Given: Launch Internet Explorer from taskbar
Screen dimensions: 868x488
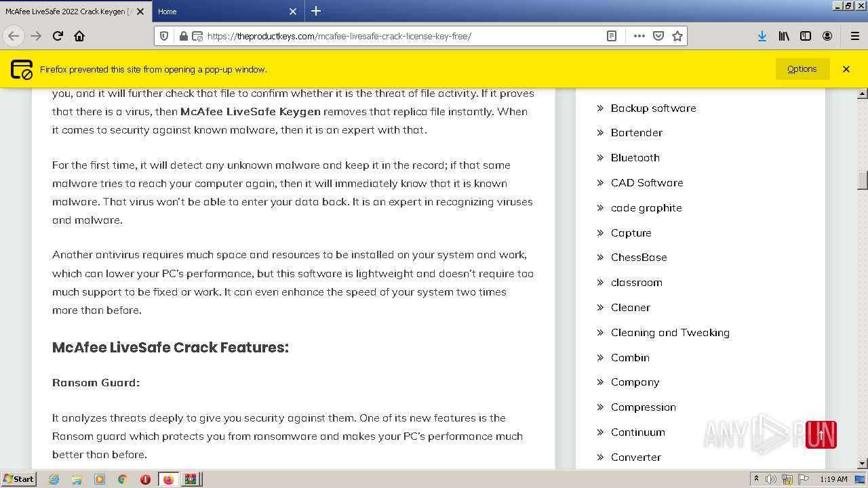Looking at the screenshot, I should click(54, 479).
